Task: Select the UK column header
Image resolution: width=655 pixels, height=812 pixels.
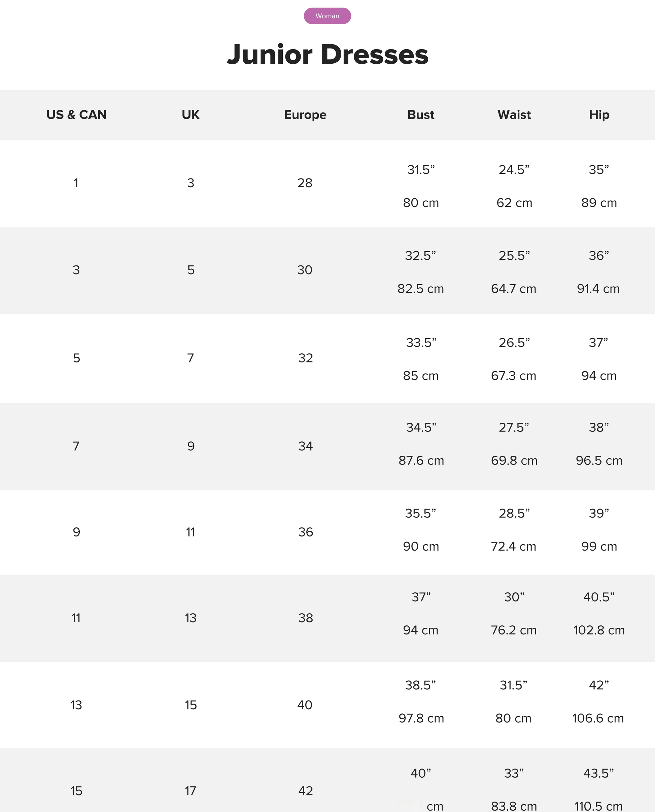Action: pyautogui.click(x=191, y=115)
